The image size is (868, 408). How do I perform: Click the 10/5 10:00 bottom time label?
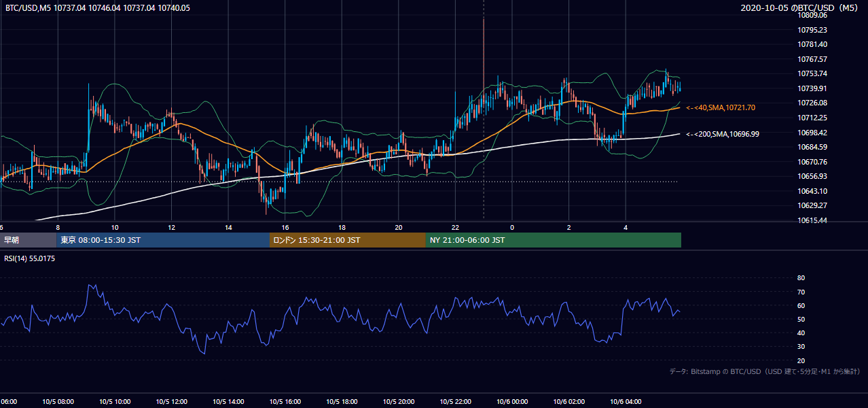(114, 402)
